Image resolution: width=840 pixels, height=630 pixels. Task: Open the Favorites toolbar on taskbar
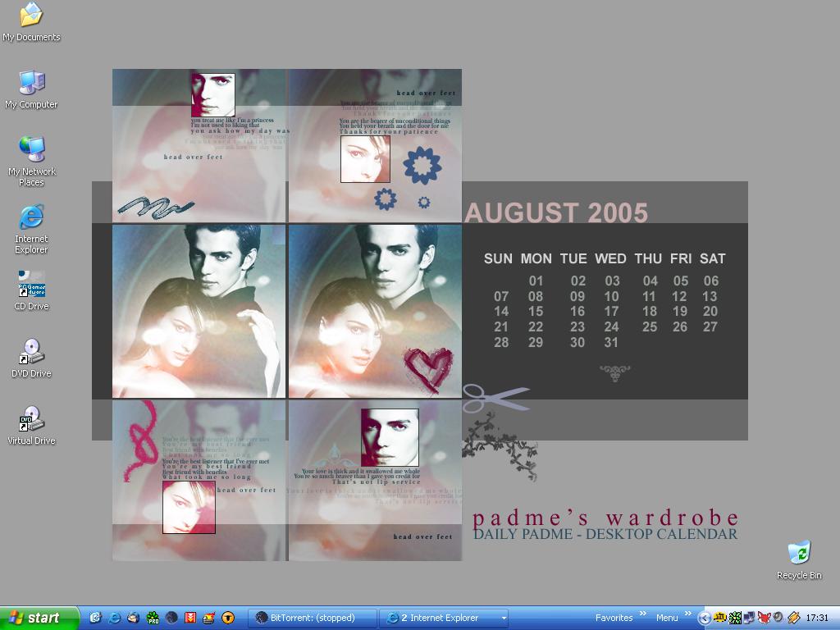pyautogui.click(x=614, y=618)
